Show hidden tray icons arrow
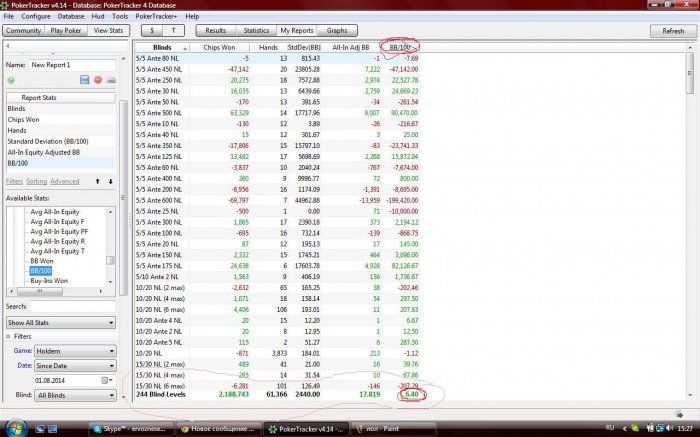Screen dimensions: 700x437 (625, 429)
